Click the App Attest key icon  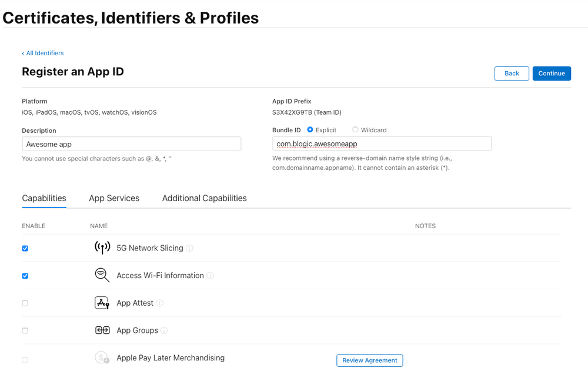[x=102, y=302]
